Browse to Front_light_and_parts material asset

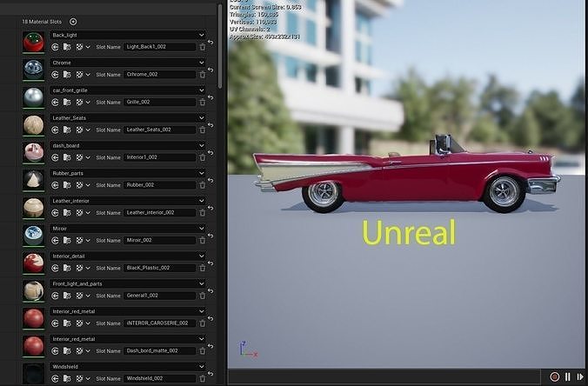click(67, 296)
